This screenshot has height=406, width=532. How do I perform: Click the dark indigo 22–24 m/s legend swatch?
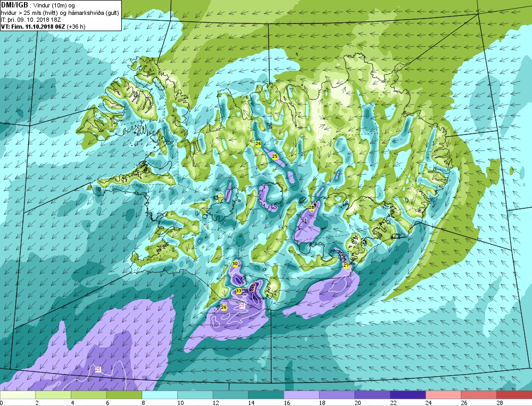pos(408,395)
